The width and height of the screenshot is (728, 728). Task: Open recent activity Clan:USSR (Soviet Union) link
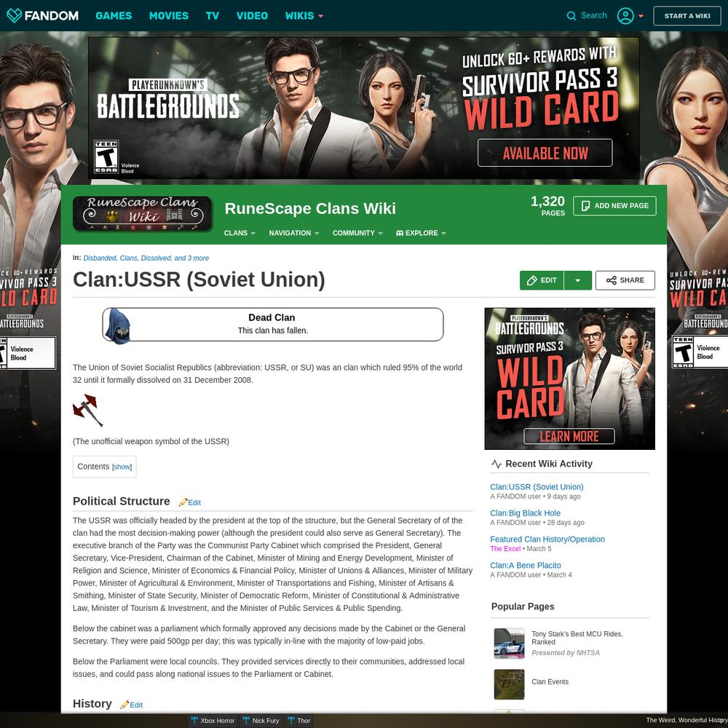(537, 486)
